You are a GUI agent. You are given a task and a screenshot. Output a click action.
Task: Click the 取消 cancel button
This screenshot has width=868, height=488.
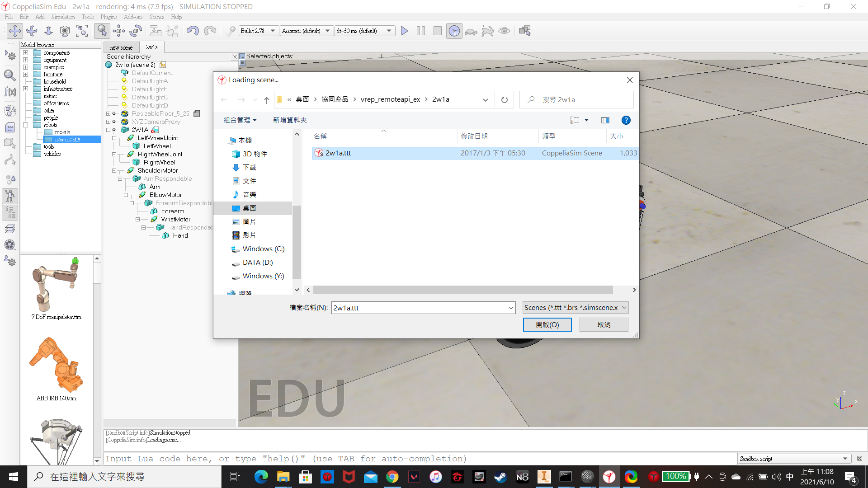pyautogui.click(x=604, y=324)
